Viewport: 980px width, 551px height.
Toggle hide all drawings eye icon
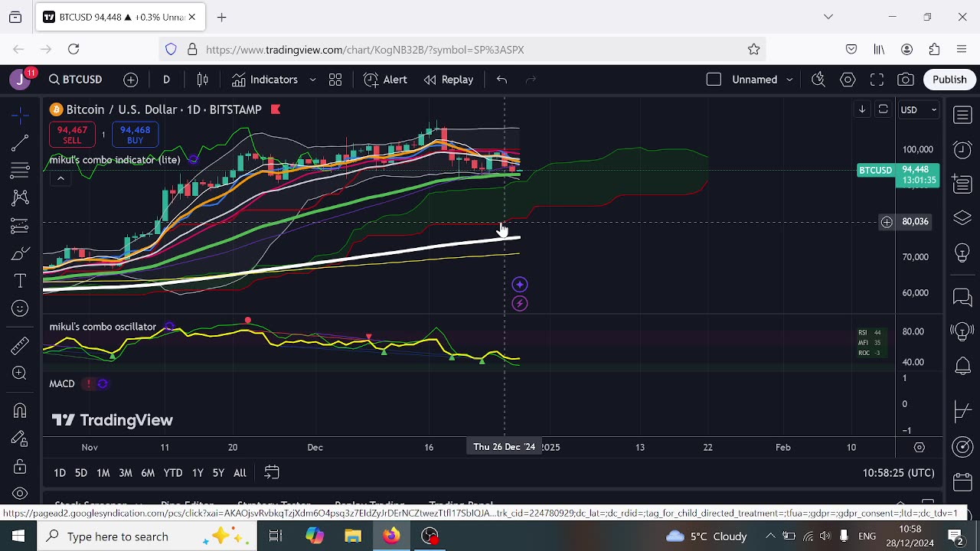[21, 494]
